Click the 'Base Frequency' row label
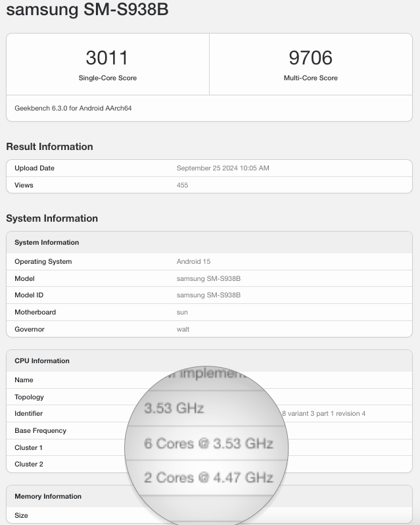The width and height of the screenshot is (420, 525). pos(41,430)
